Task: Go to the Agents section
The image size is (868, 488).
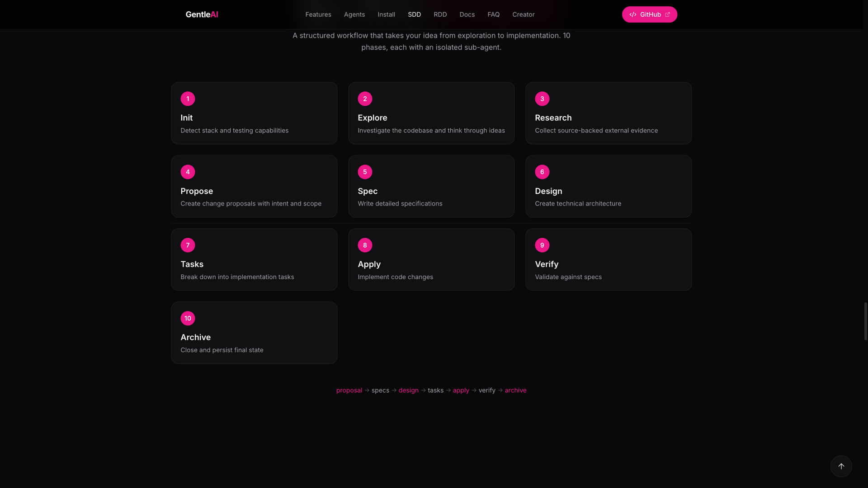Action: 354,14
